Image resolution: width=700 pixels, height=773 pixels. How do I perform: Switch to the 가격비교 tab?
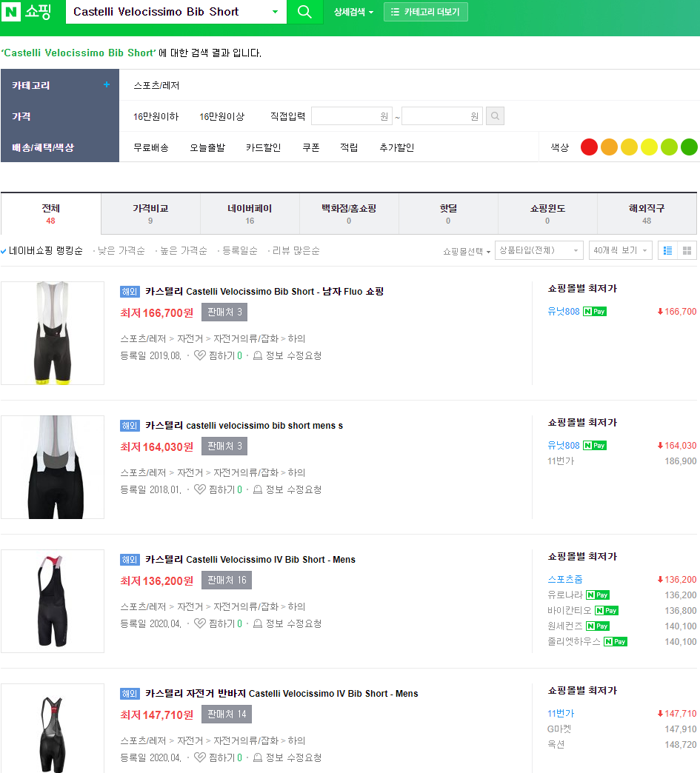(x=150, y=213)
